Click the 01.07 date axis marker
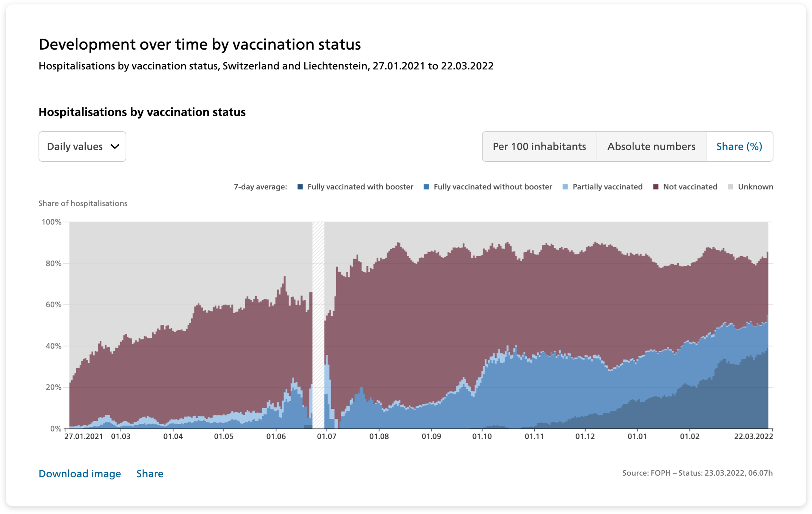The width and height of the screenshot is (812, 514). click(326, 436)
